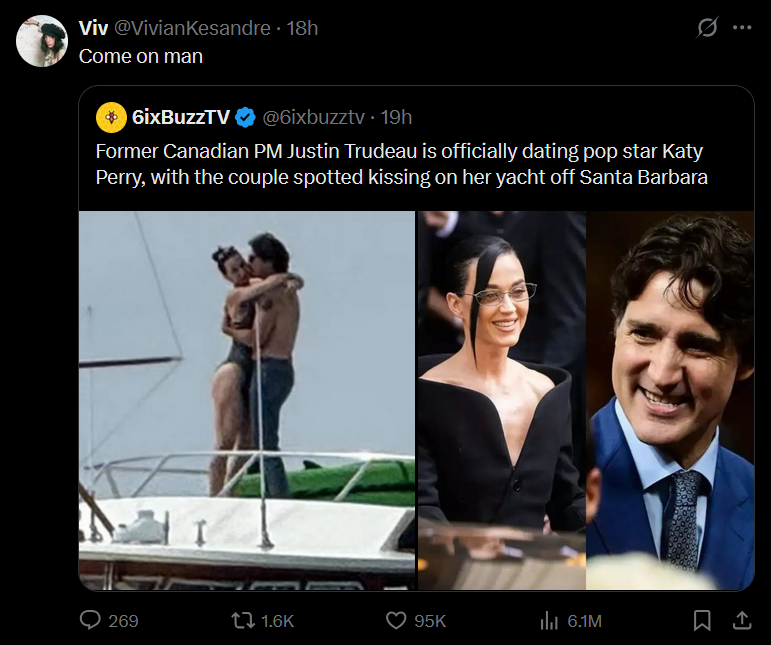Open the smiling man in blue suit photo
Image resolution: width=771 pixels, height=645 pixels.
[670, 400]
